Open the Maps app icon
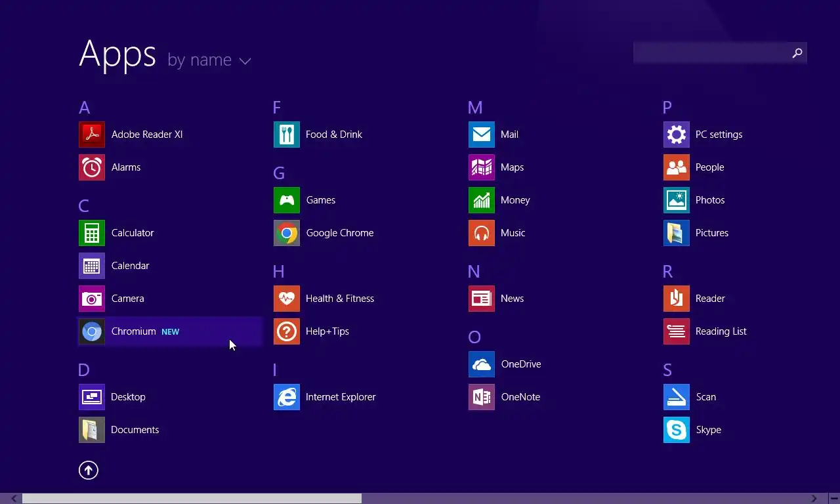The width and height of the screenshot is (840, 504). point(482,167)
